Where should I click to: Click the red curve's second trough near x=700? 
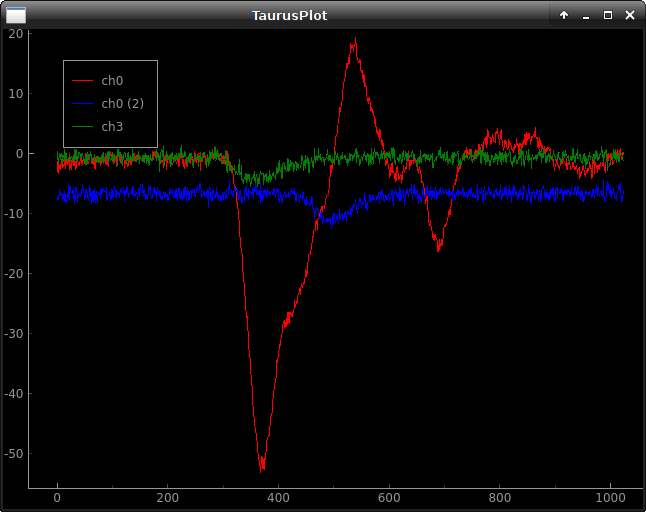coord(438,245)
